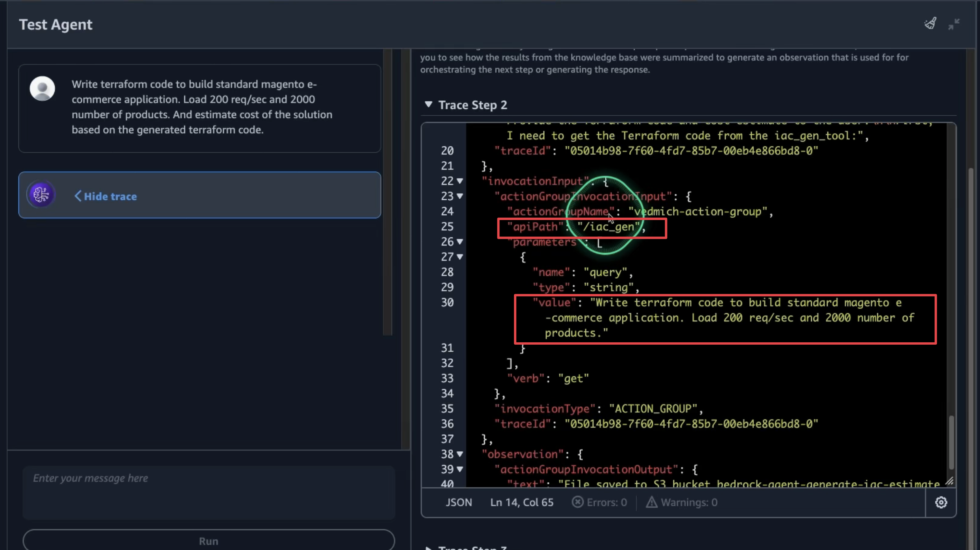Fold the observation block at line 38
The height and width of the screenshot is (550, 980).
pyautogui.click(x=460, y=454)
